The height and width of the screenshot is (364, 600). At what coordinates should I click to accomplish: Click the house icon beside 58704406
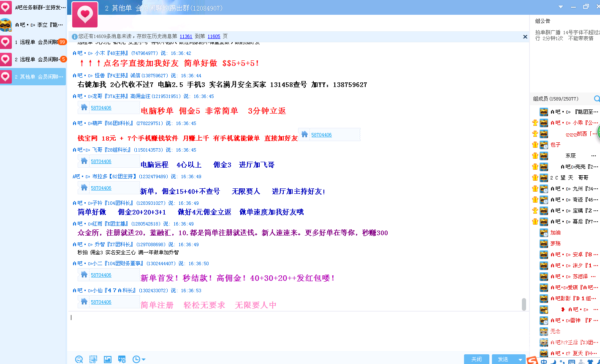click(84, 107)
